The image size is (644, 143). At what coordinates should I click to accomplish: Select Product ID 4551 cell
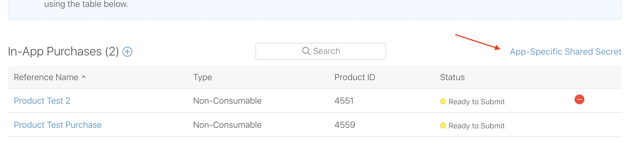coord(344,101)
